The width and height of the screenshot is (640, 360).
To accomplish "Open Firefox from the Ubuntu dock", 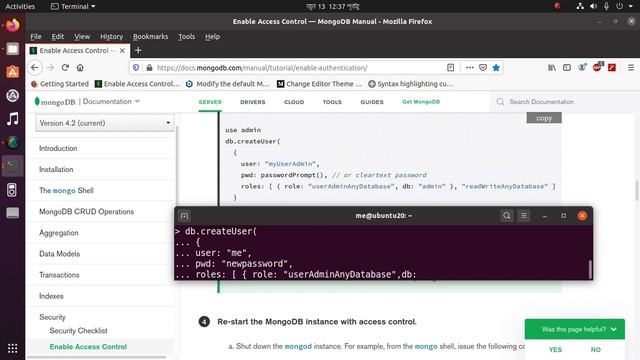I will coord(13,25).
